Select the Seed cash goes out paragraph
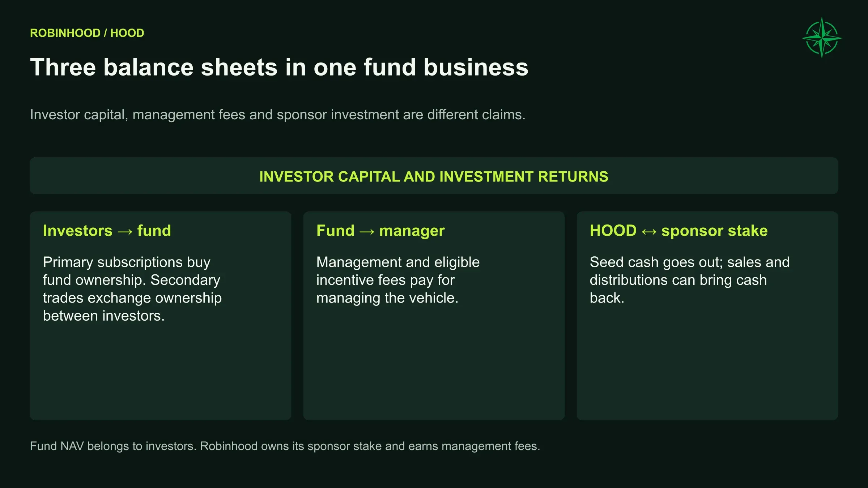Viewport: 868px width, 488px height. [x=690, y=280]
